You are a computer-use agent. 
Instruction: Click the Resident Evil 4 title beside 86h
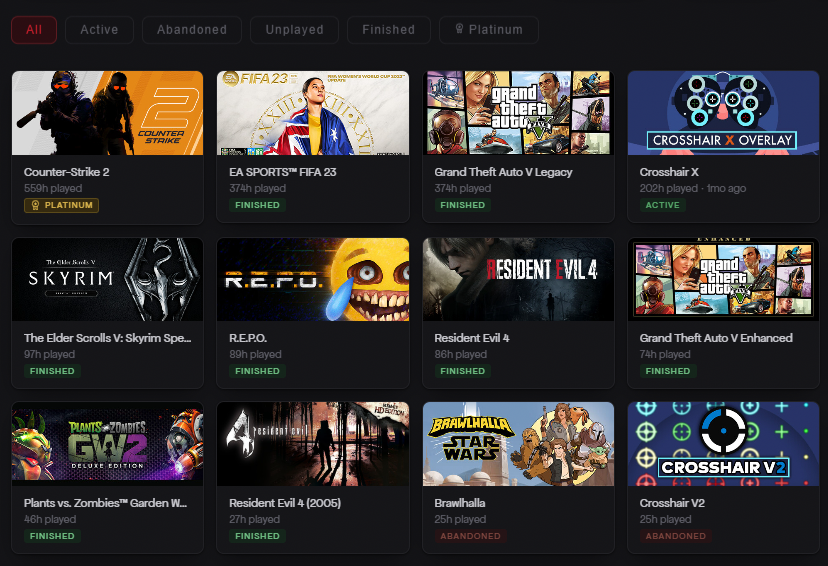[x=472, y=338]
